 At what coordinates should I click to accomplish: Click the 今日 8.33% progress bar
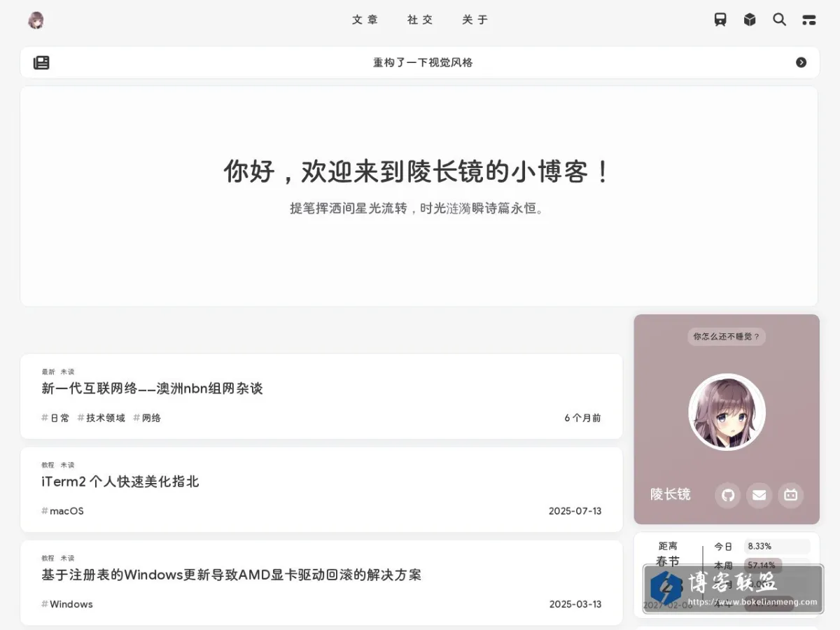pos(777,546)
